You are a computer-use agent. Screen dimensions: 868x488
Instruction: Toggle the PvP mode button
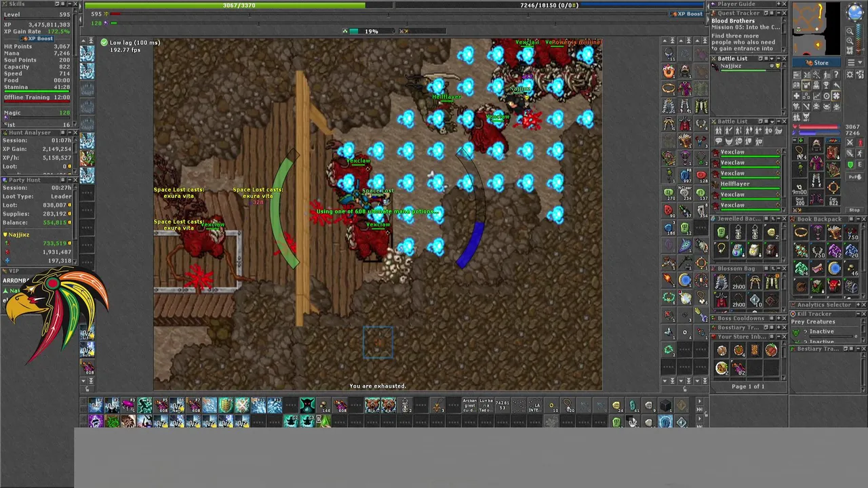click(854, 177)
